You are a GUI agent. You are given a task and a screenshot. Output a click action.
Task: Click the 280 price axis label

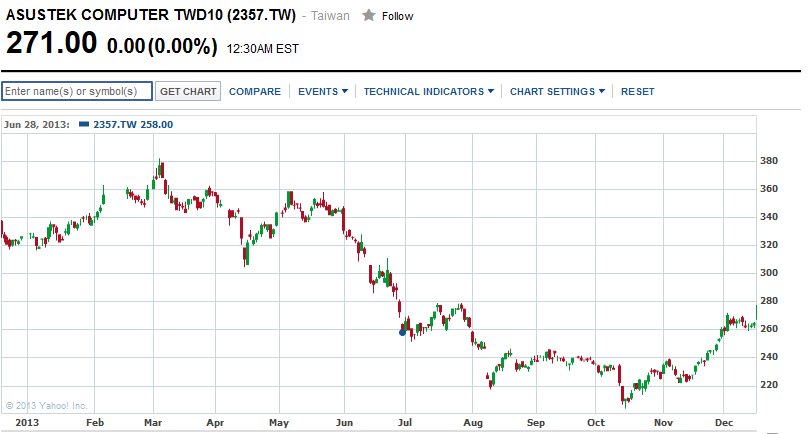click(769, 301)
